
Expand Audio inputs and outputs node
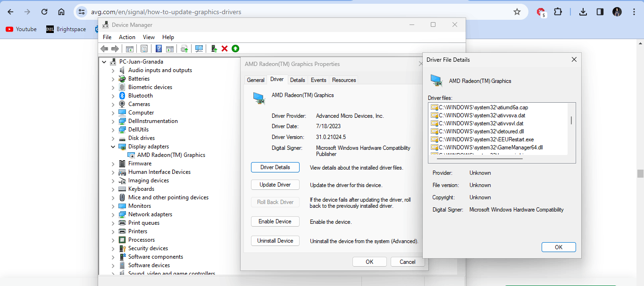113,70
